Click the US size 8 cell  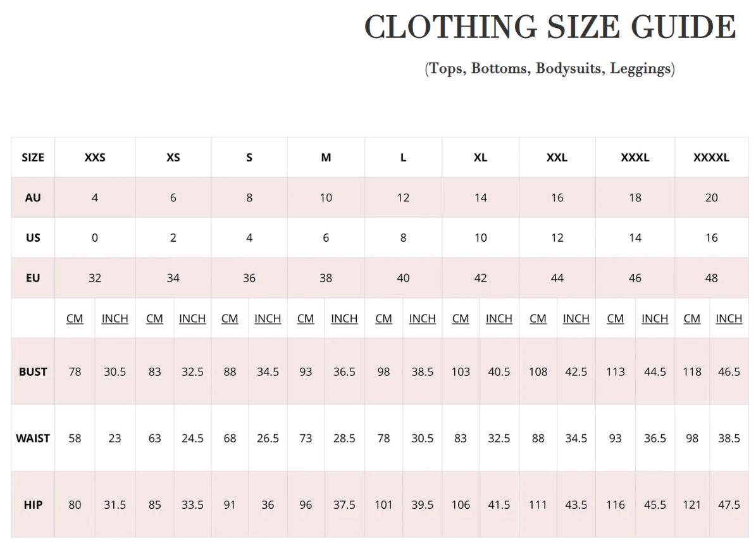(403, 238)
